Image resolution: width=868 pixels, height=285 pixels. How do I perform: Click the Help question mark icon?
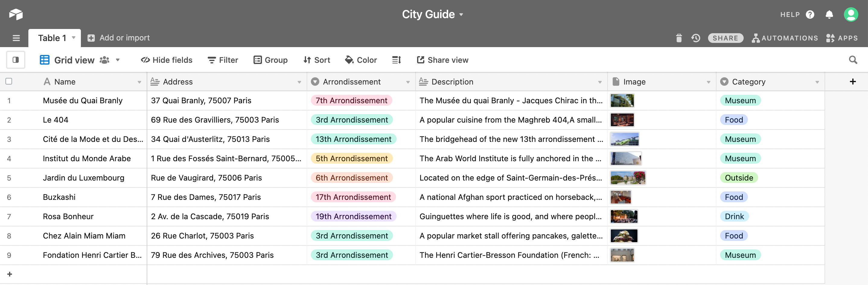click(x=810, y=14)
